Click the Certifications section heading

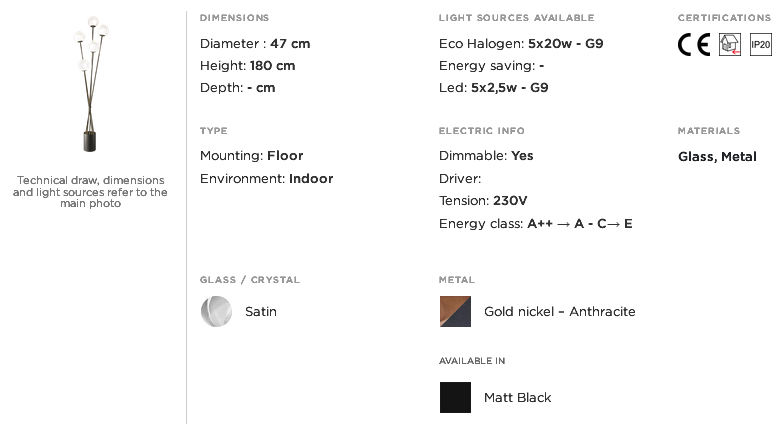pos(724,18)
